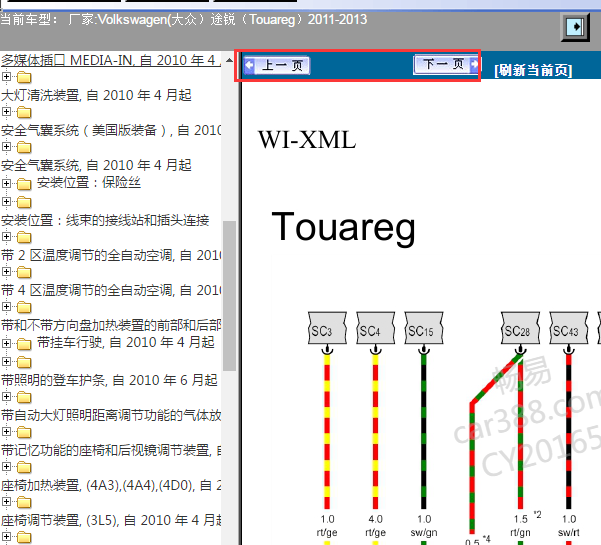Viewport: 601px width, 545px height.
Task: Click the tree scrollbar up arrow
Action: pos(229,60)
